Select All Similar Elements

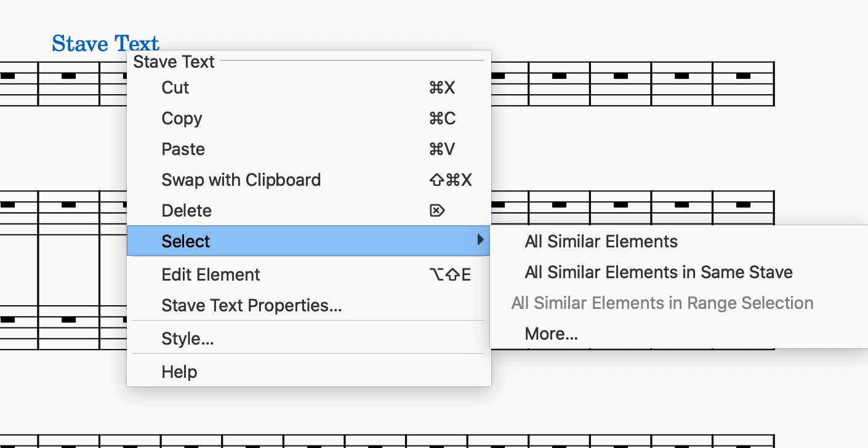click(x=601, y=241)
